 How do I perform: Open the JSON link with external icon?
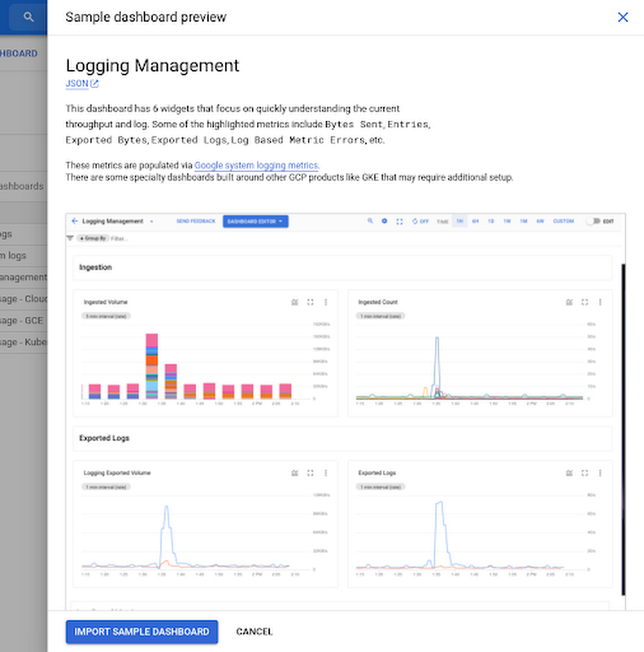coord(82,83)
